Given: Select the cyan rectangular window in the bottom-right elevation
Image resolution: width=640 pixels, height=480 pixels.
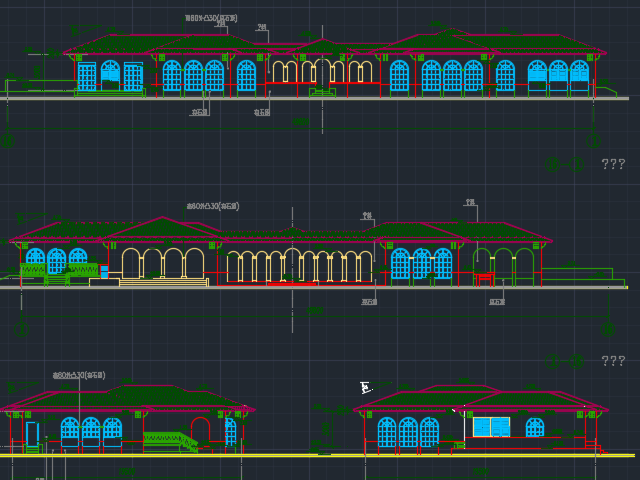Looking at the screenshot, I should [491, 427].
